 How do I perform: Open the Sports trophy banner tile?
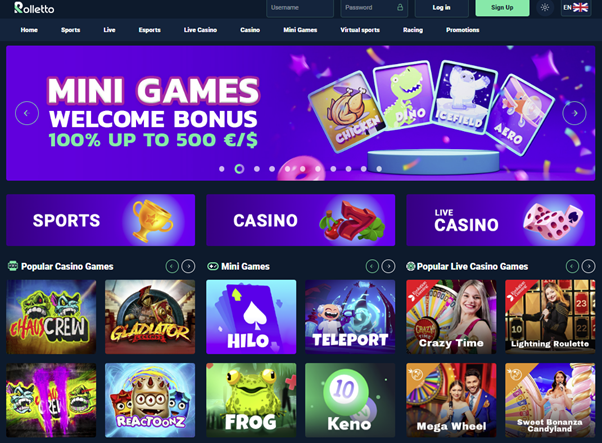101,220
